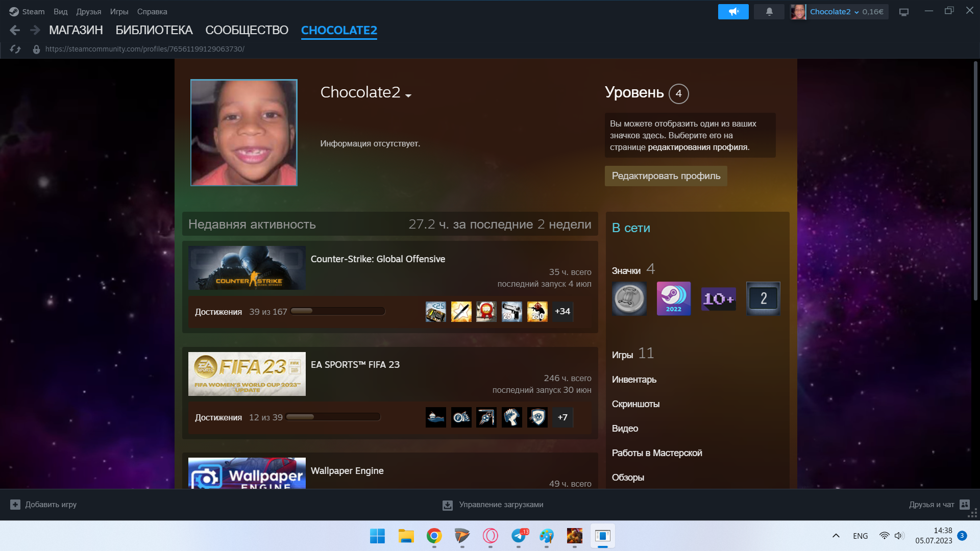Click the download manager icon
Screen dimensions: 980x551
(x=448, y=505)
